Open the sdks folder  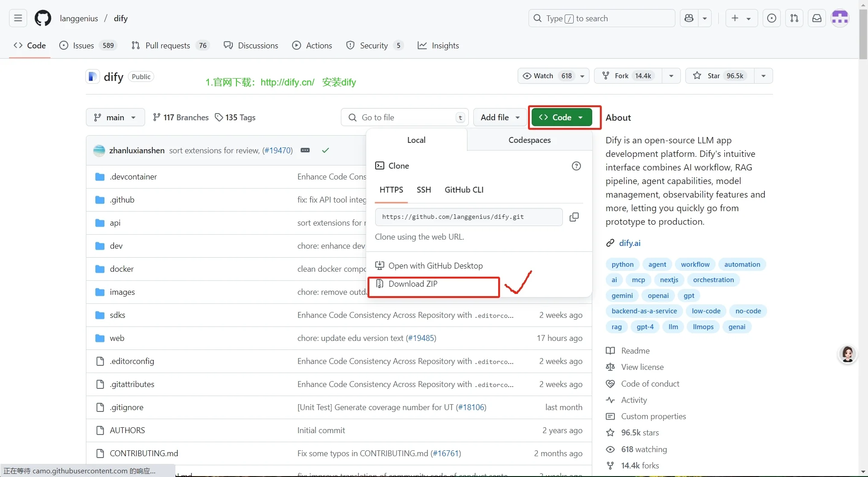(x=118, y=315)
